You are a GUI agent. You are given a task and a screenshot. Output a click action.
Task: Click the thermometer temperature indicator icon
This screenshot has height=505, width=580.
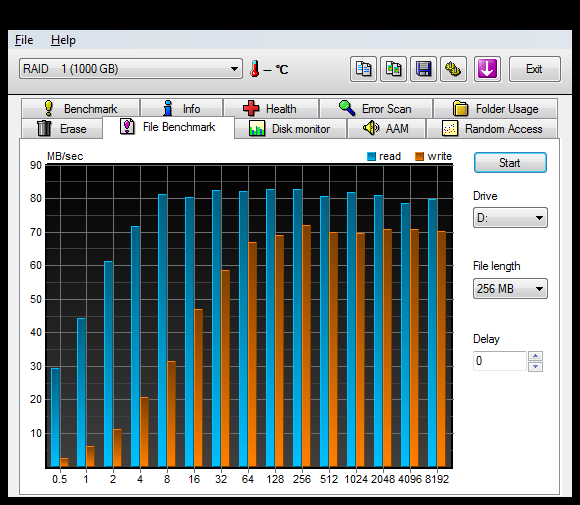(x=254, y=69)
